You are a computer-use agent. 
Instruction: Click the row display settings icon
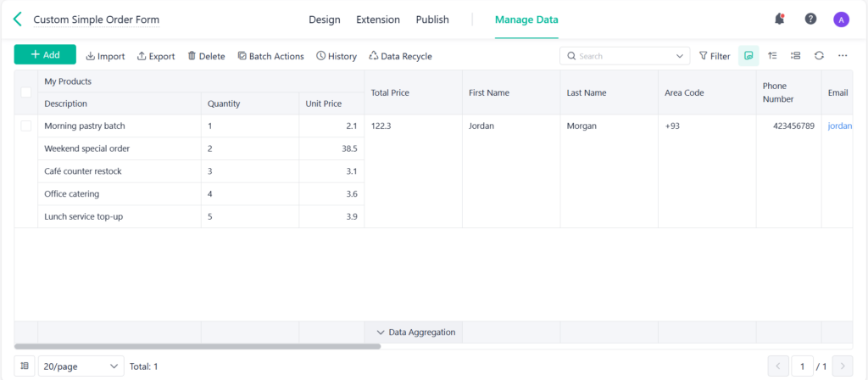pos(795,56)
